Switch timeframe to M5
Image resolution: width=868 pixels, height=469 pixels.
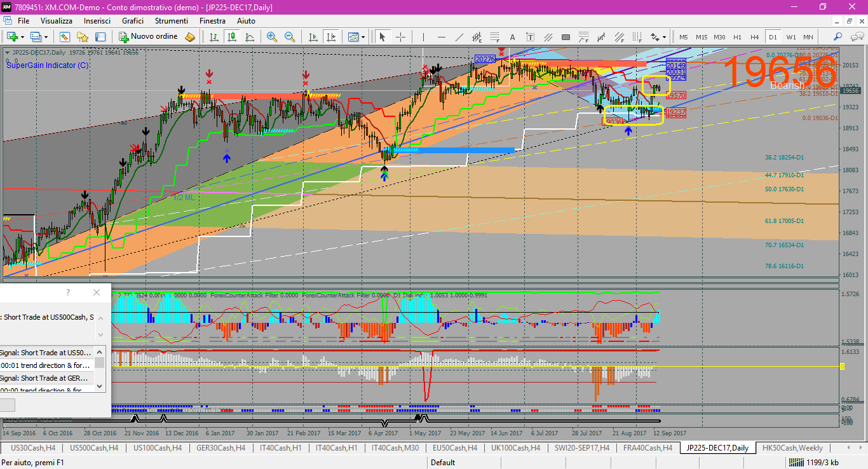tap(684, 37)
